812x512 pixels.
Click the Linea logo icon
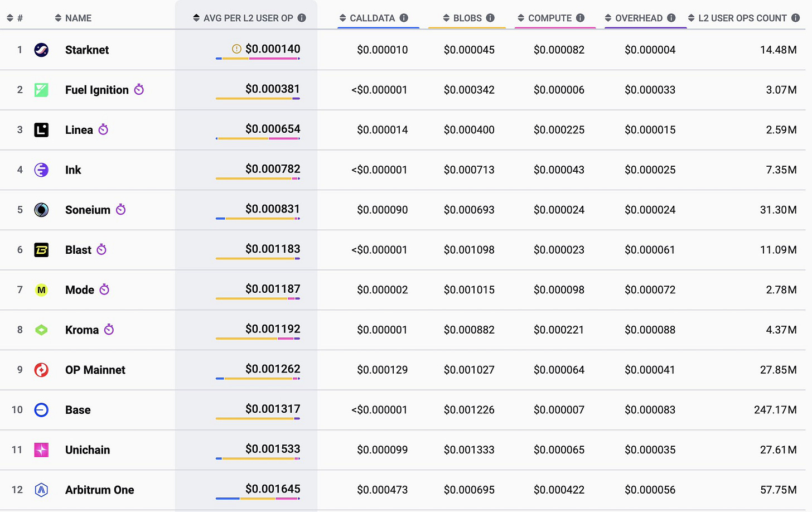click(41, 130)
